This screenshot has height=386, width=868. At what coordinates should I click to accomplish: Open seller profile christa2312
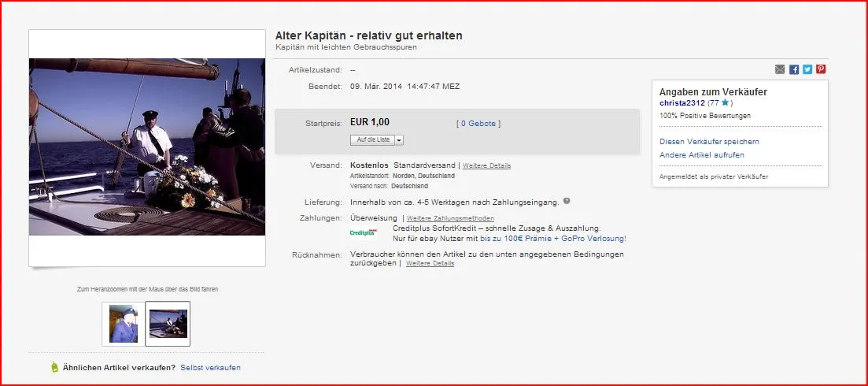point(681,103)
